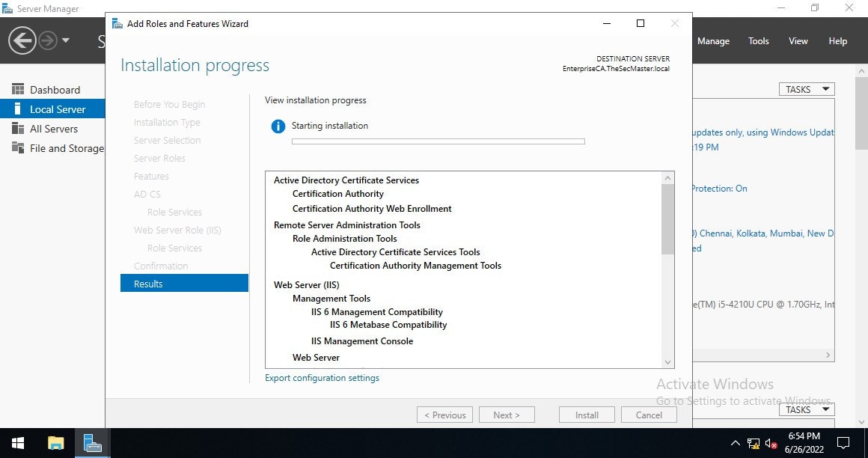Click Chennai, Kolkata, Mumbai time zone link
868x458 pixels.
coord(762,233)
